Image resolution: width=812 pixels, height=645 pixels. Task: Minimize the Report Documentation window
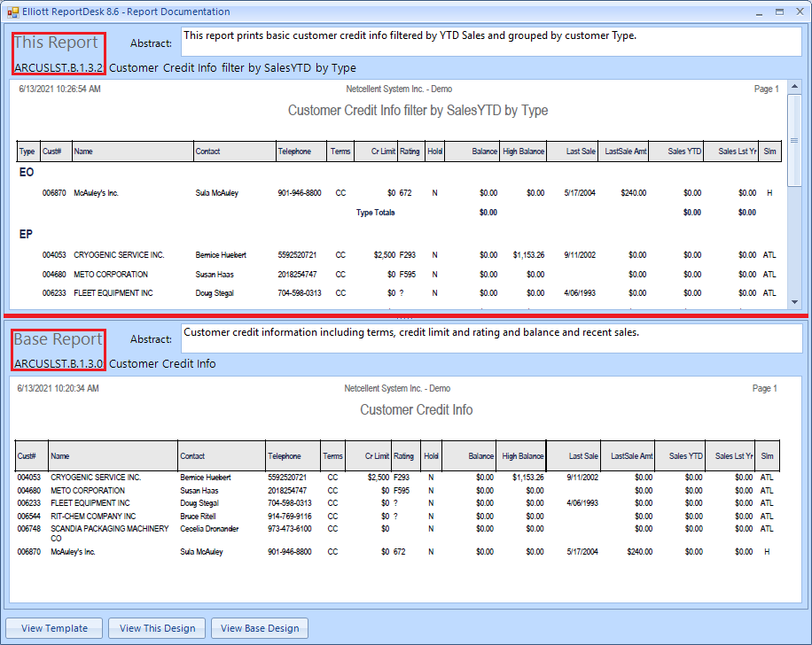point(760,12)
